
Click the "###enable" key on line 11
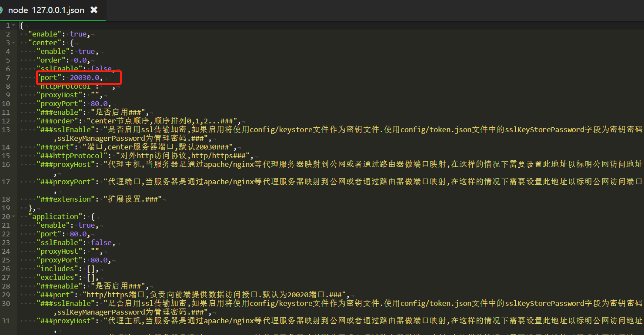click(x=59, y=112)
